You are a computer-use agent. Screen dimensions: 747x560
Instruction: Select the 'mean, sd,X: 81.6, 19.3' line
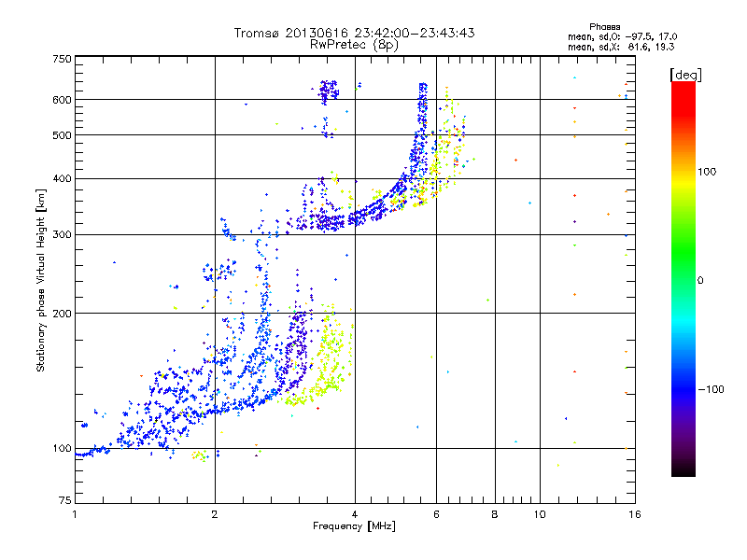(621, 47)
